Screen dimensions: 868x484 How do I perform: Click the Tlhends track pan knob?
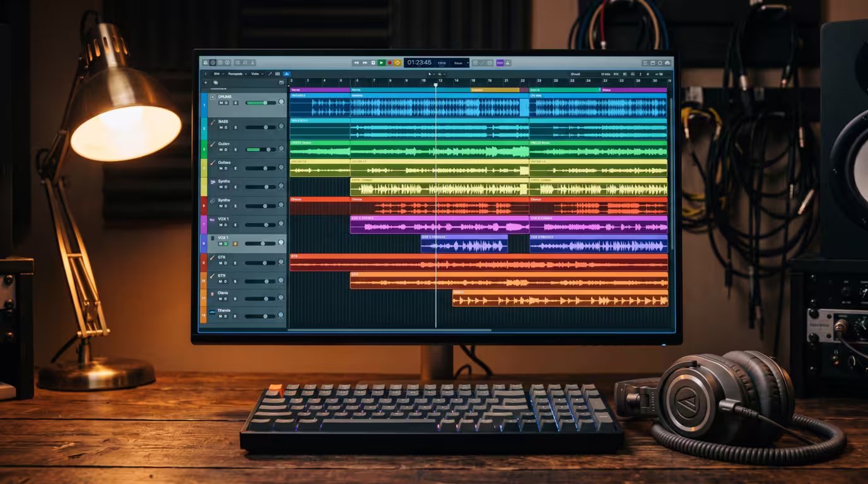281,315
